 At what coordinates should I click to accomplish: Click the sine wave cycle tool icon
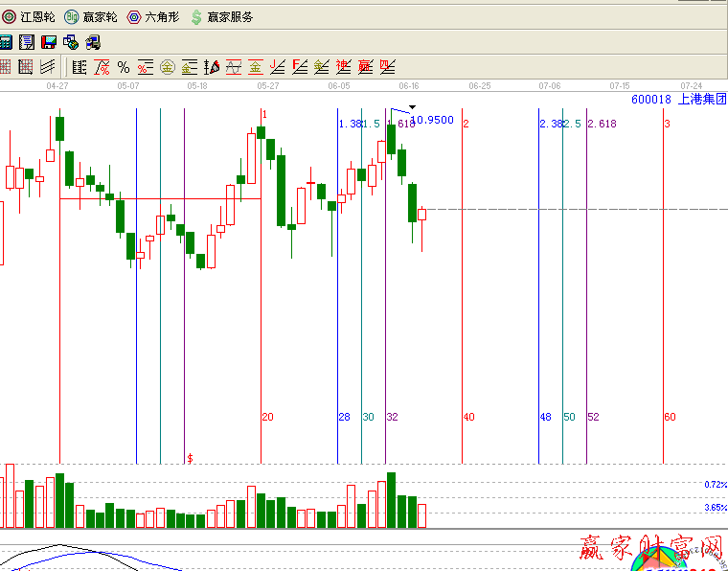point(234,67)
